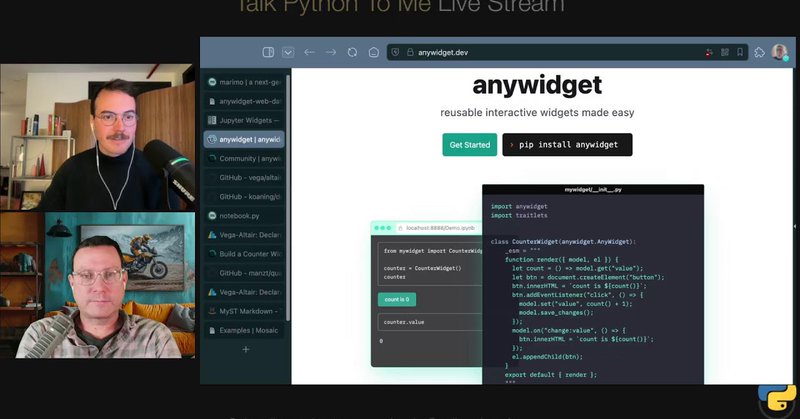Reload the anywidget.dev page
This screenshot has height=419, width=800.
tap(352, 52)
